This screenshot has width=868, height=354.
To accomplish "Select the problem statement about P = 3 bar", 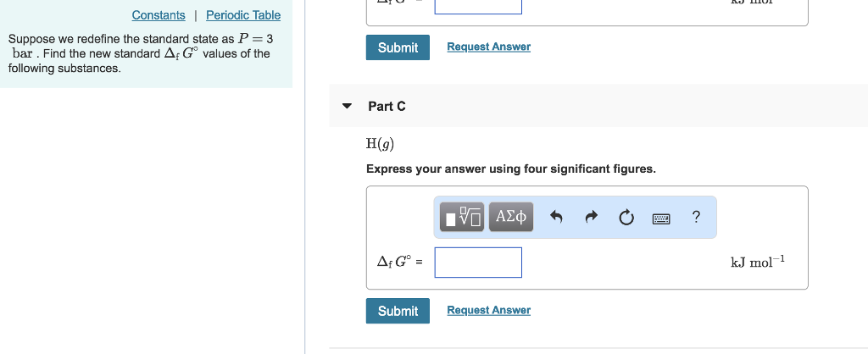I will click(x=140, y=53).
